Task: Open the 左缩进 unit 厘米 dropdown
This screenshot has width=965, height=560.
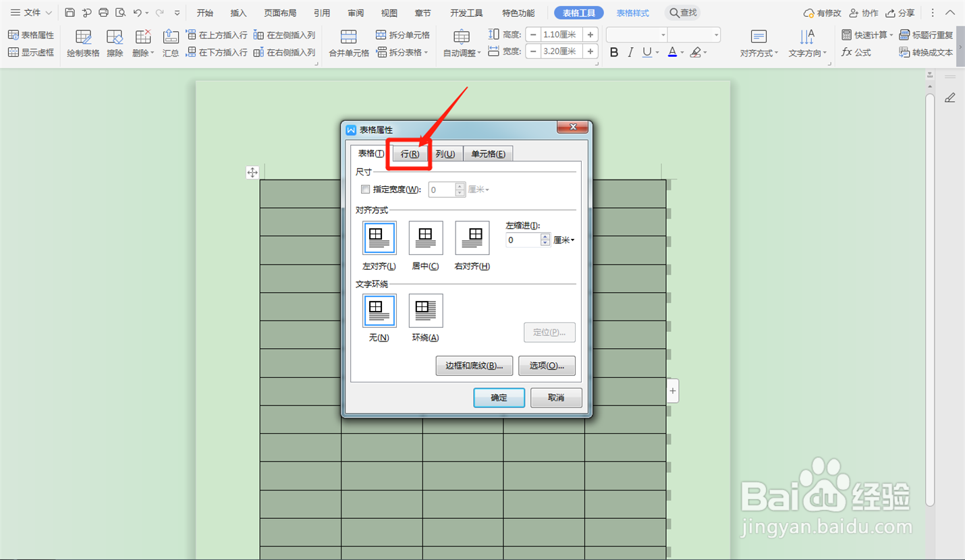Action: [564, 240]
